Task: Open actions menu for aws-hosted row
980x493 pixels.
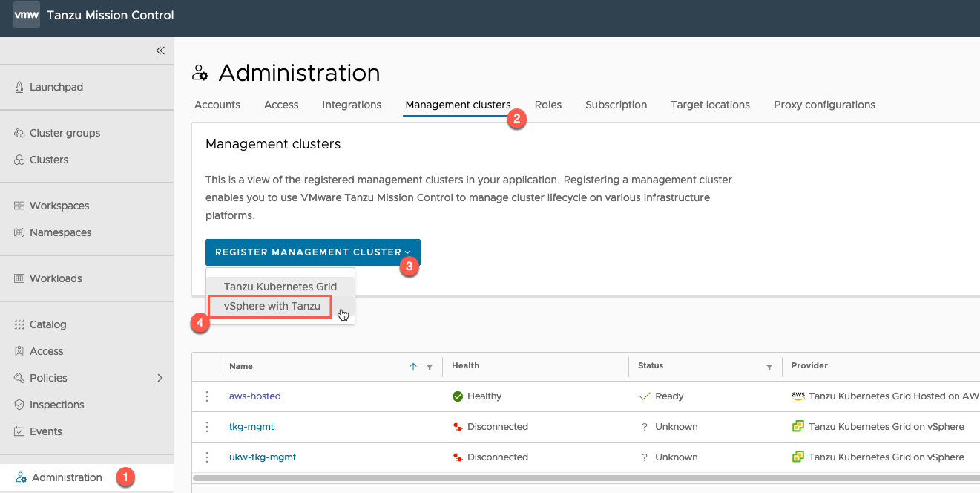Action: 207,396
